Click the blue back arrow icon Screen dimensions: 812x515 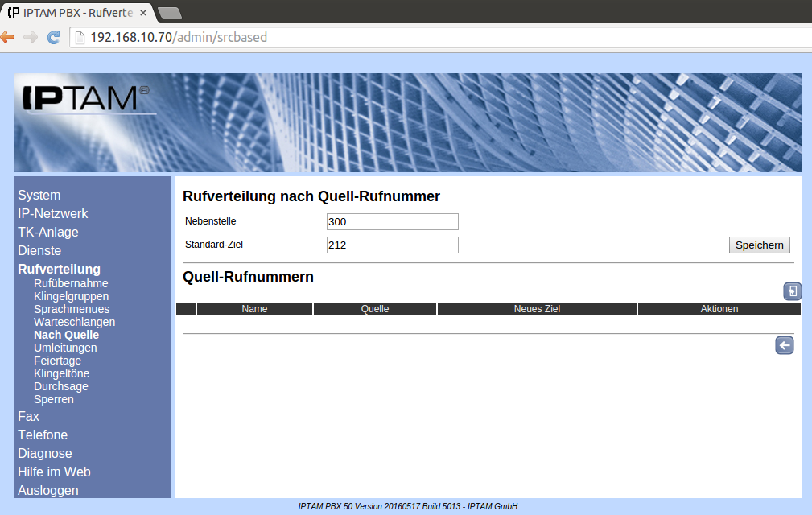(784, 345)
